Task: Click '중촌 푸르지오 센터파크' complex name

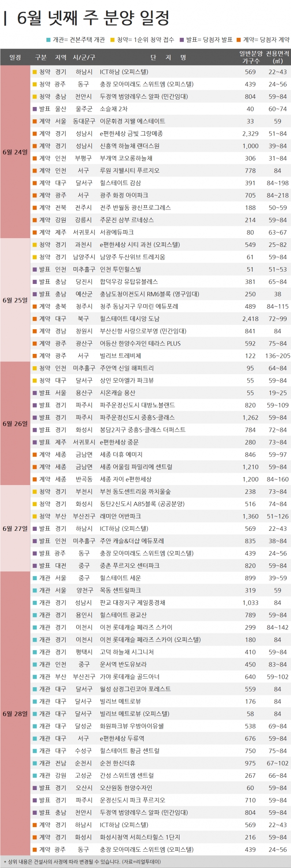Action: click(x=130, y=566)
